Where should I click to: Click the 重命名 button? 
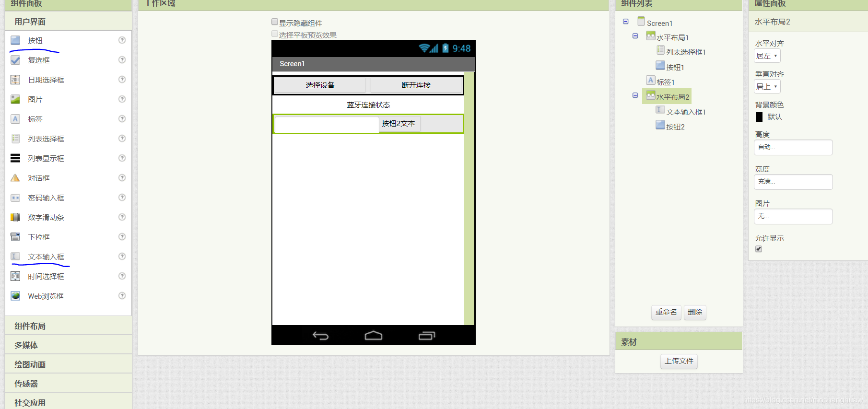pyautogui.click(x=666, y=312)
